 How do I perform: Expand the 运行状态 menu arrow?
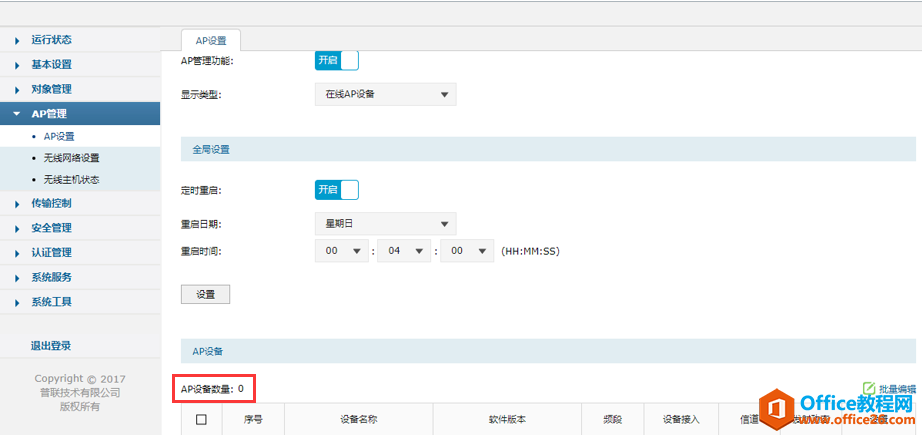pos(17,41)
